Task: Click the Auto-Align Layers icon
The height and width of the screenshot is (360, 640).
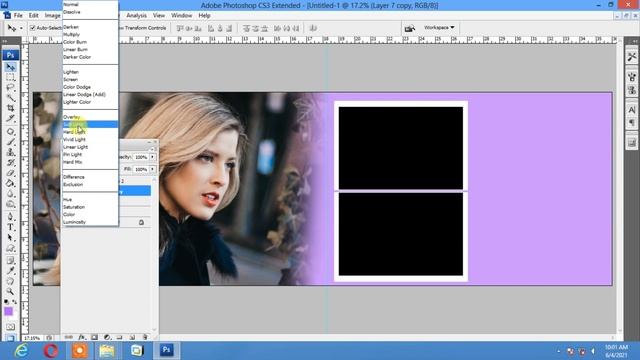Action: tap(313, 28)
